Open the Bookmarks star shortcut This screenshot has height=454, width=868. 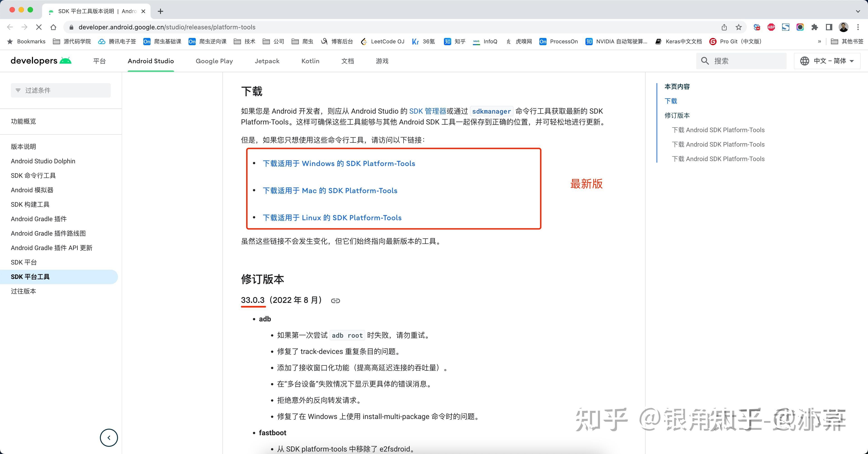pos(26,41)
